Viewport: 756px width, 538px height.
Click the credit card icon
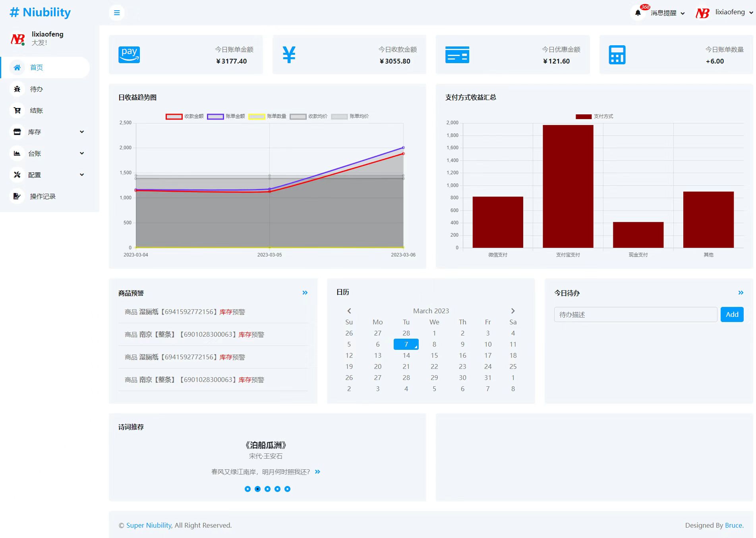click(457, 55)
